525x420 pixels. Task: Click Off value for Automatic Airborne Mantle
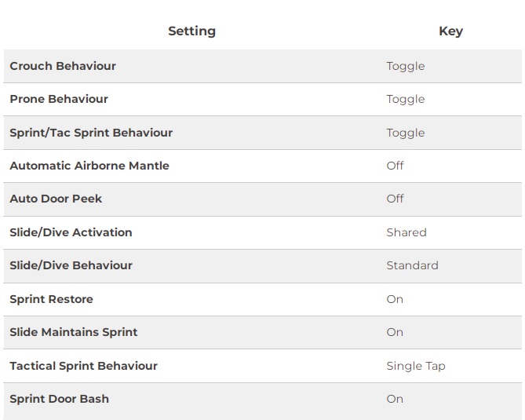tap(395, 166)
